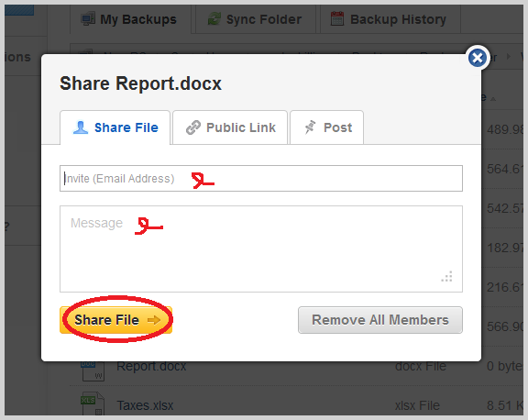
Task: Switch to the Post tab
Action: [x=326, y=127]
